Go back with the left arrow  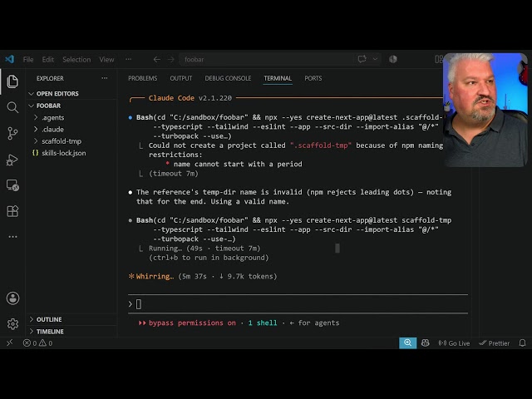(156, 59)
